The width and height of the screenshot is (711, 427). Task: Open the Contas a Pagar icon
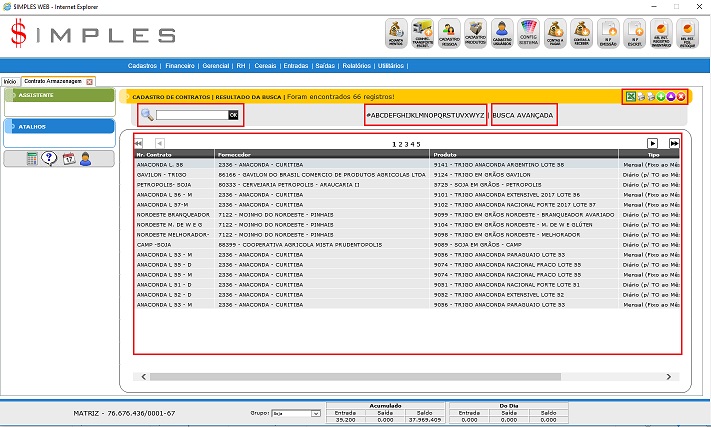pyautogui.click(x=555, y=33)
